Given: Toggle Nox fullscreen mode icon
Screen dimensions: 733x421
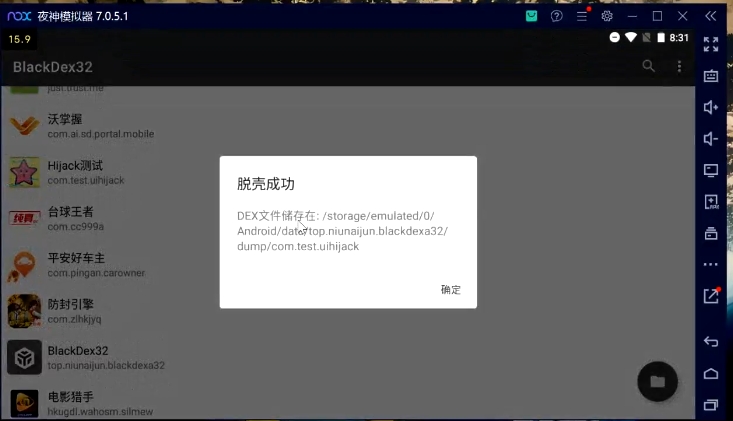Looking at the screenshot, I should pyautogui.click(x=711, y=44).
